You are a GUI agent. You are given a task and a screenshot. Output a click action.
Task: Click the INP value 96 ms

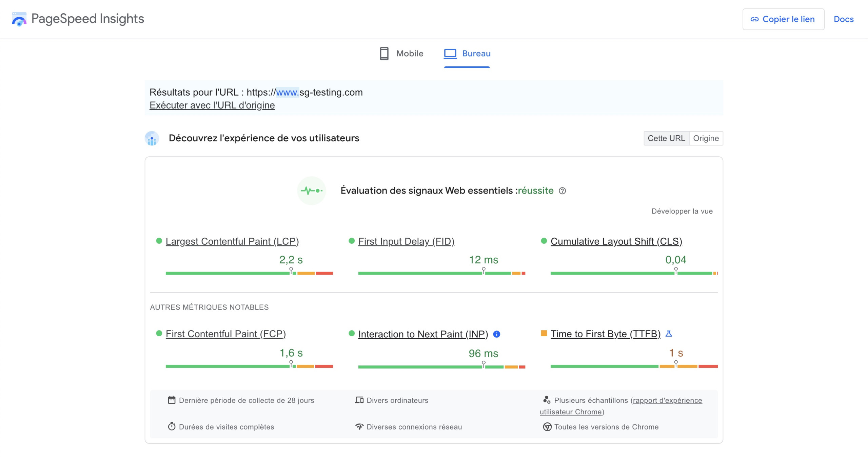click(x=484, y=354)
